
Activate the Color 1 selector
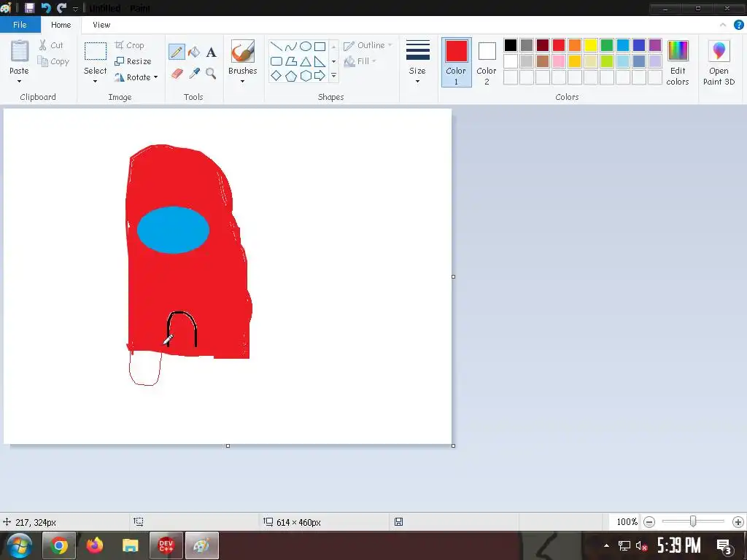[x=456, y=63]
